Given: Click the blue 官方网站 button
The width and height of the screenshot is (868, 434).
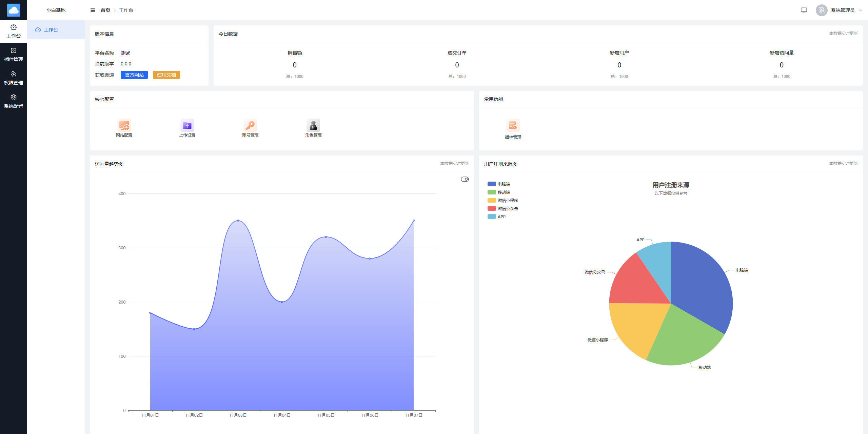Looking at the screenshot, I should point(134,75).
